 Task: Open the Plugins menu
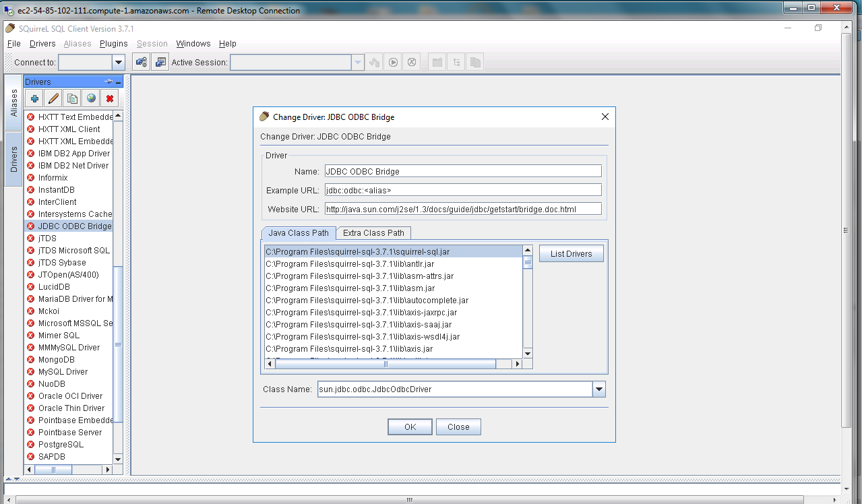coord(113,44)
